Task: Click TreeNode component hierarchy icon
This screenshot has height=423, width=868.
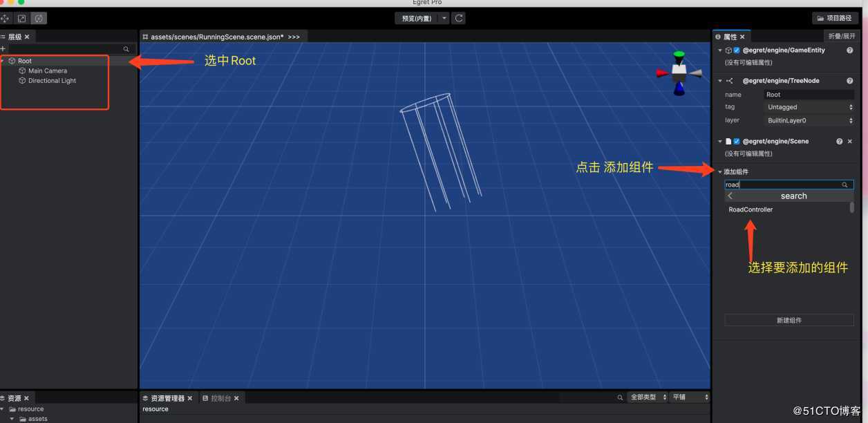Action: (729, 81)
